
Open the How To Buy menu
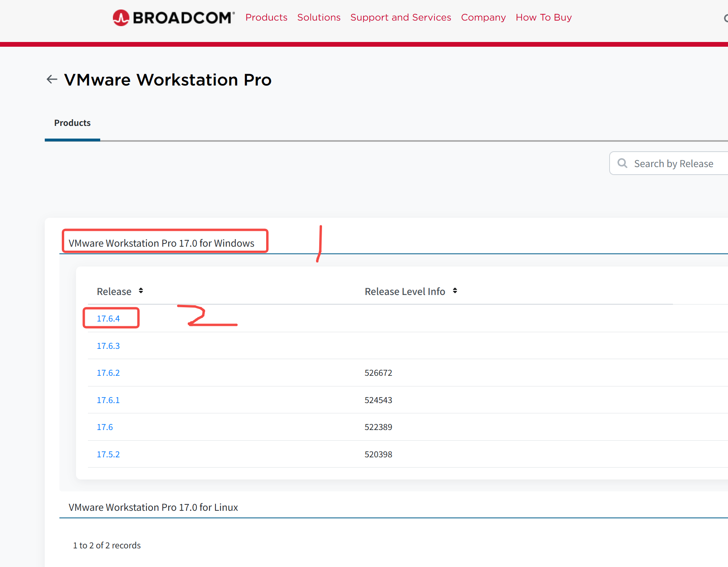point(543,17)
